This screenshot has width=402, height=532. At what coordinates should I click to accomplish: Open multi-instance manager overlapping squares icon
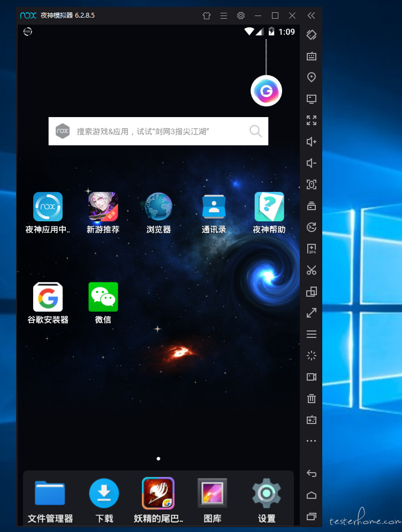point(312,291)
